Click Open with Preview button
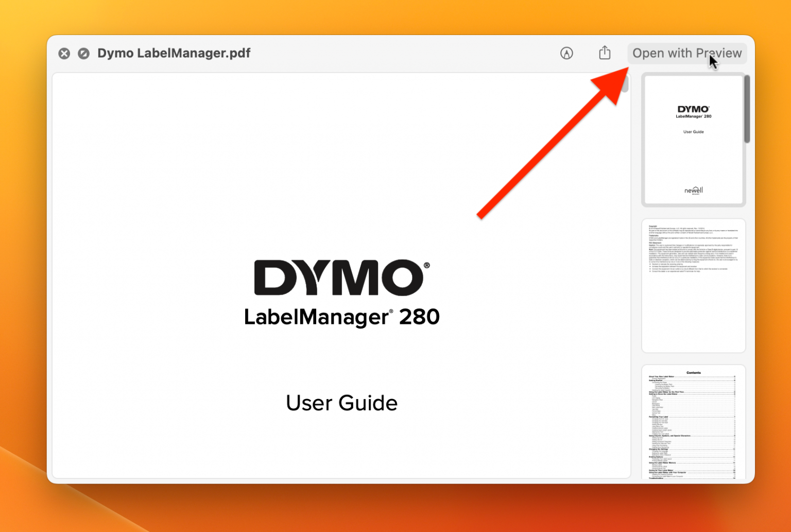Image resolution: width=791 pixels, height=532 pixels. coord(686,54)
